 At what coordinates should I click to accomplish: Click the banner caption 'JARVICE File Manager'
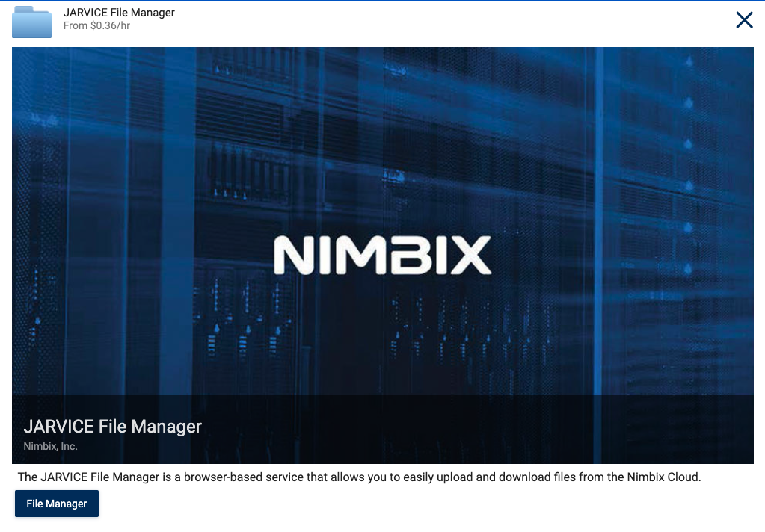pos(112,427)
